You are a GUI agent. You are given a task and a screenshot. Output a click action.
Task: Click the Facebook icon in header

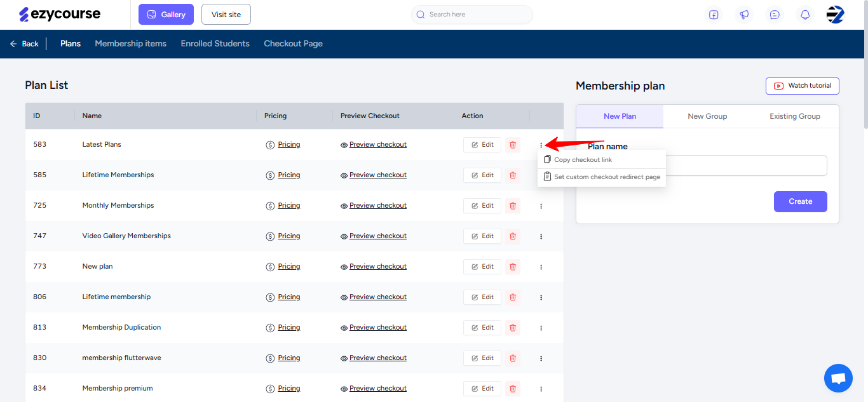[714, 15]
